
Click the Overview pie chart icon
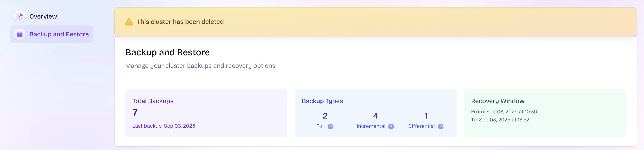(19, 17)
